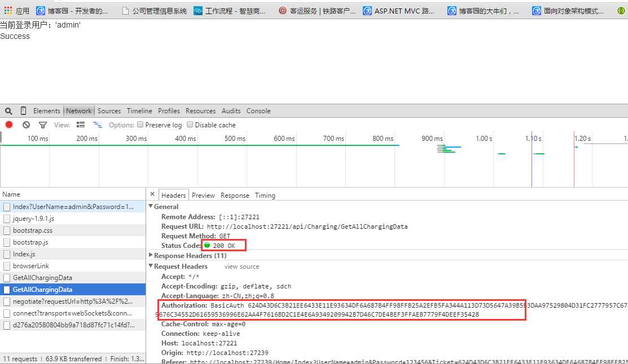The image size is (628, 364).
Task: Clear the network log icon
Action: (26, 125)
